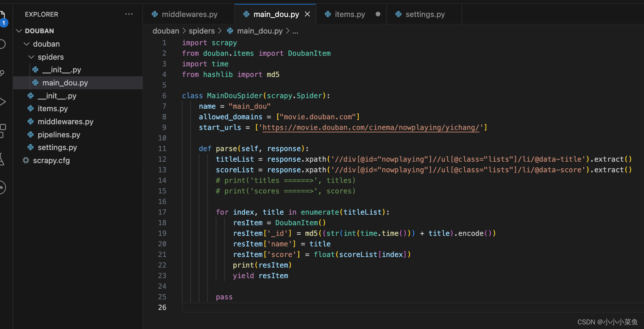The width and height of the screenshot is (644, 329).
Task: Open scrapy.cfg in Explorer
Action: click(78, 160)
